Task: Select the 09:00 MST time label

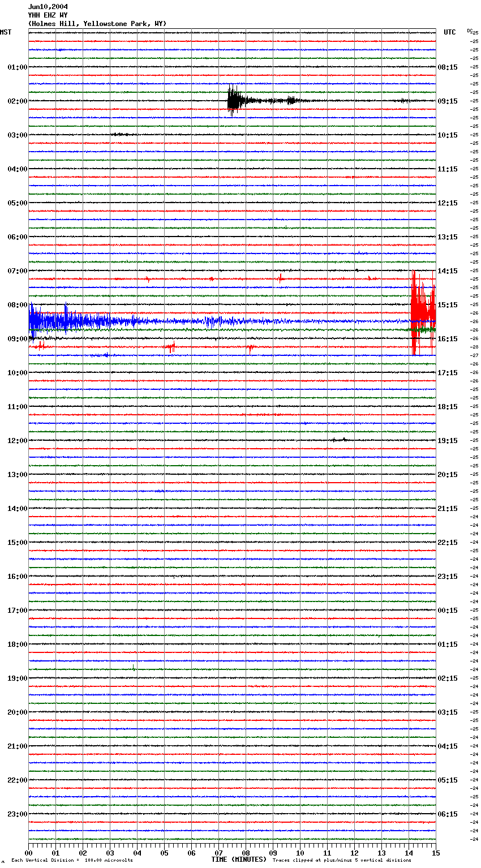Action: point(18,339)
